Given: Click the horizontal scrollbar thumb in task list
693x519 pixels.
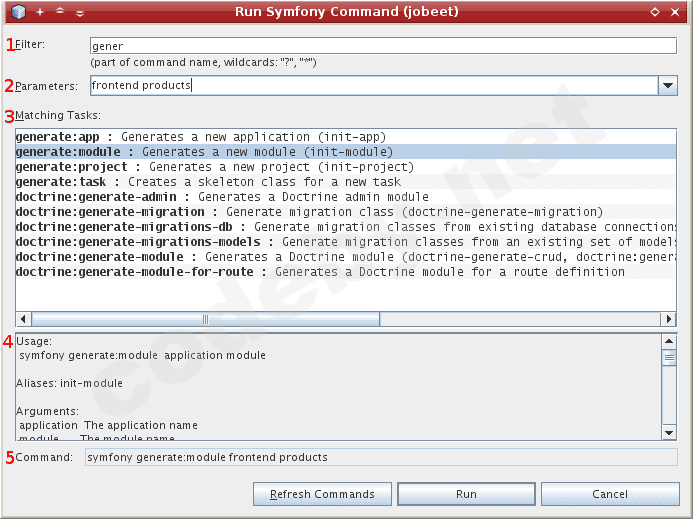Looking at the screenshot, I should pos(205,319).
